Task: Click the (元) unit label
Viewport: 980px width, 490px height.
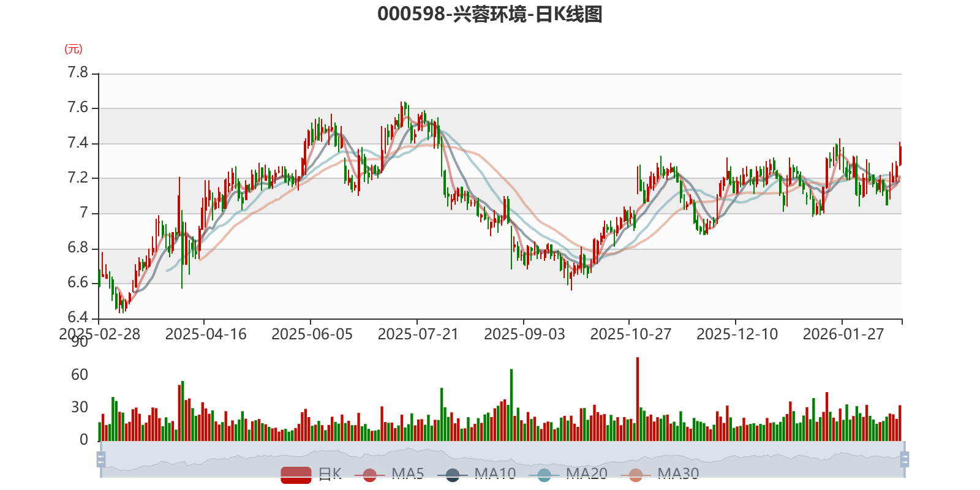Action: click(x=73, y=49)
